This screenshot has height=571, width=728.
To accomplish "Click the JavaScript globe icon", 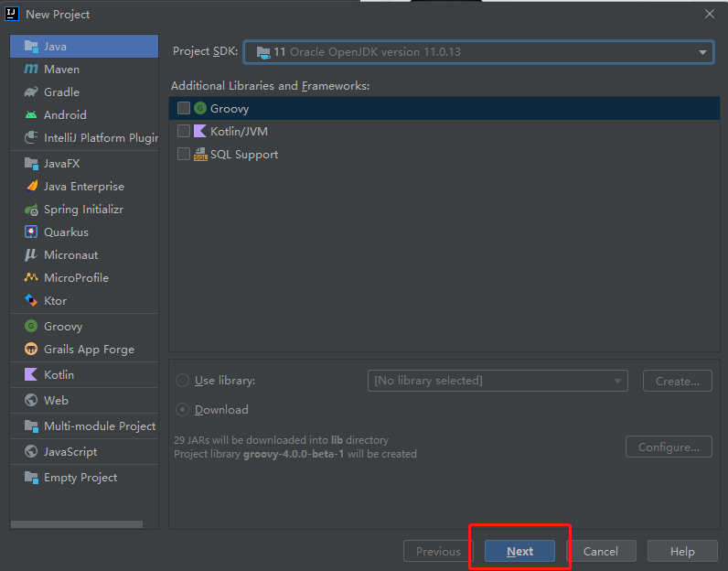I will coord(31,452).
